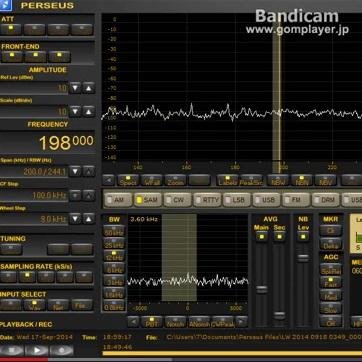Screen dimensions: 362x362
Task: Enable the ANotch auto notch button
Action: tap(199, 322)
